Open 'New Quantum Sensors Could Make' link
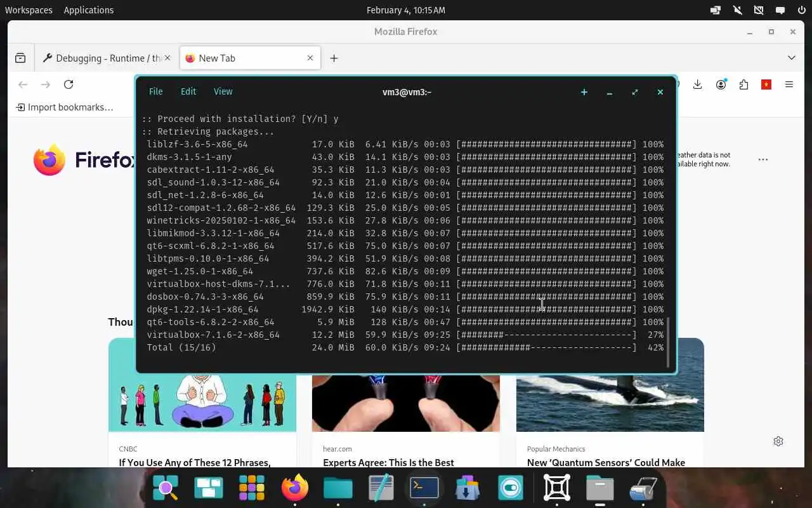Image resolution: width=812 pixels, height=508 pixels. (x=606, y=462)
